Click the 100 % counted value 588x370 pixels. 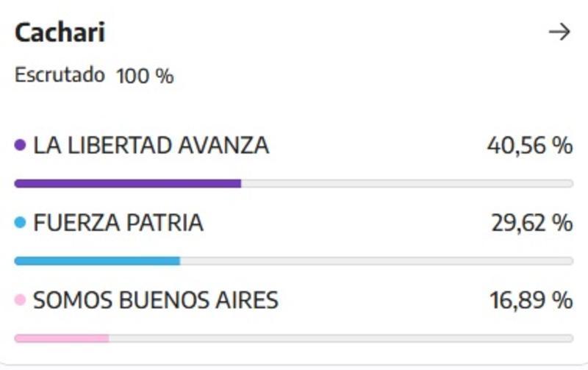click(x=145, y=76)
